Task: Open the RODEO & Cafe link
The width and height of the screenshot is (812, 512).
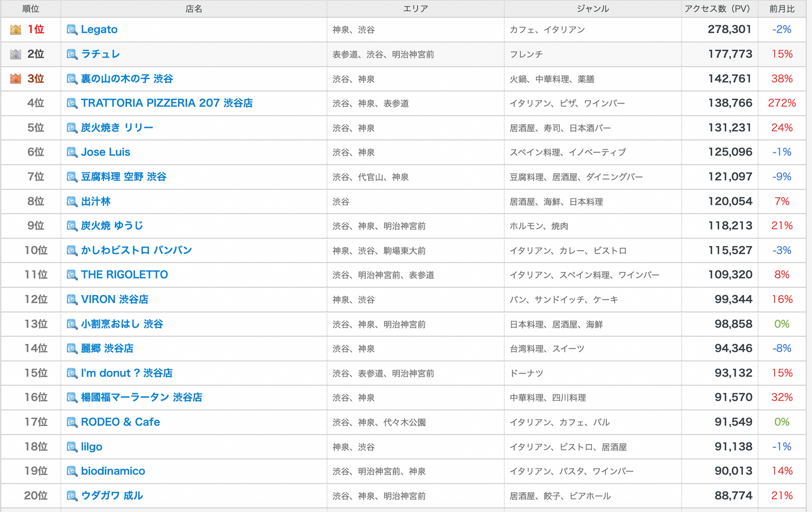Action: (120, 422)
